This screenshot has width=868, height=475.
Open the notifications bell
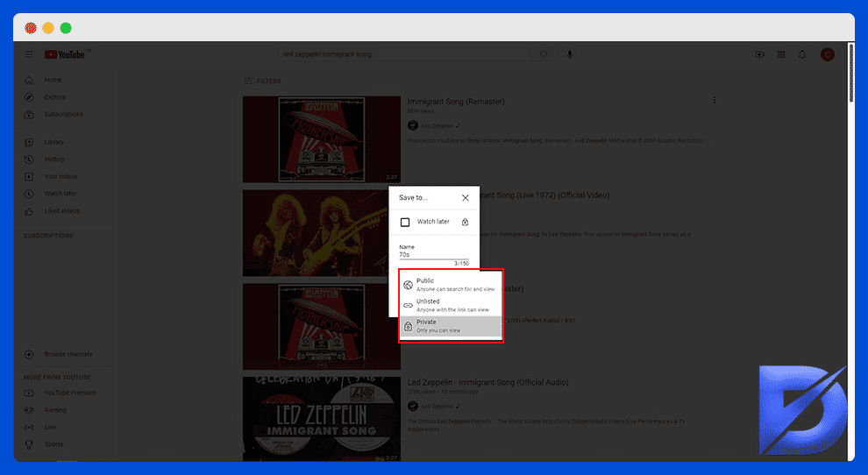[802, 54]
